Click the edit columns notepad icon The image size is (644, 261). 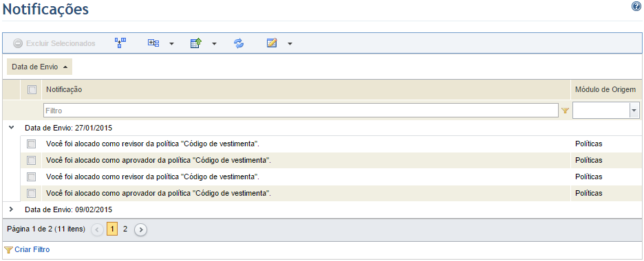(272, 43)
